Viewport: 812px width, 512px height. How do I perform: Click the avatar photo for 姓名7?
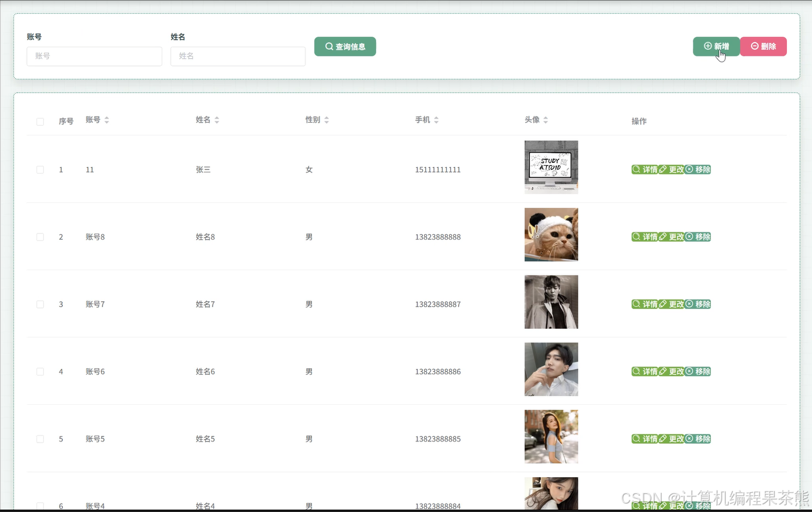(552, 302)
